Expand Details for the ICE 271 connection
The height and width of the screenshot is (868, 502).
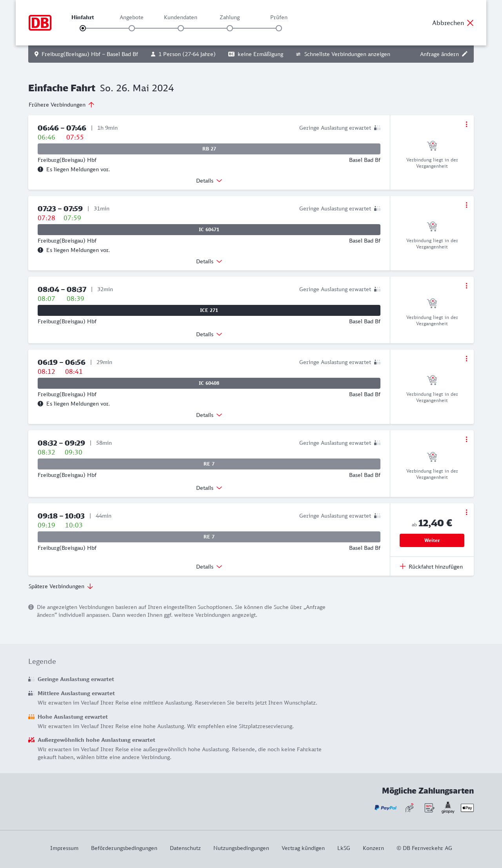pyautogui.click(x=209, y=334)
